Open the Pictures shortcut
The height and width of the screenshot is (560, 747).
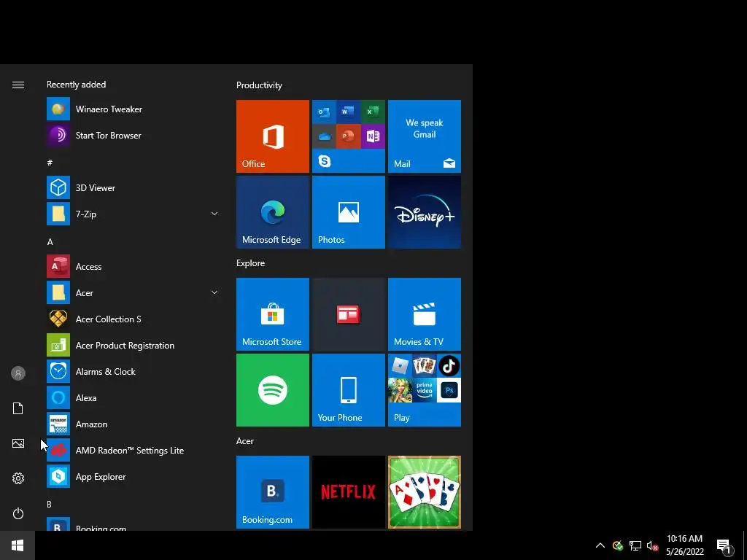coord(18,443)
